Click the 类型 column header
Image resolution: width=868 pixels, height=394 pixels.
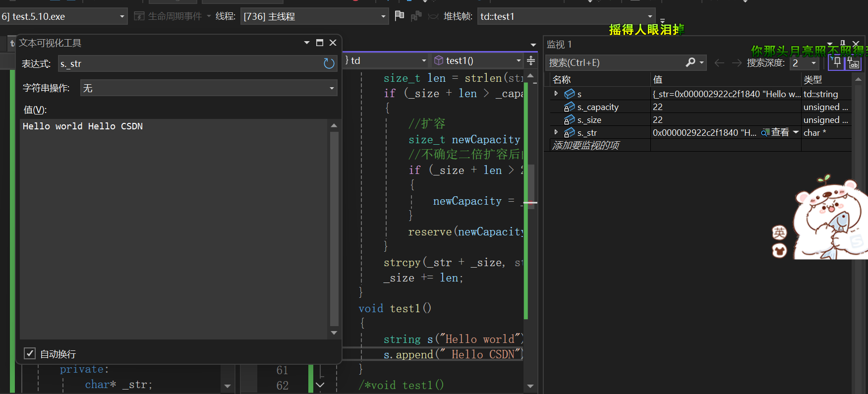click(x=812, y=79)
